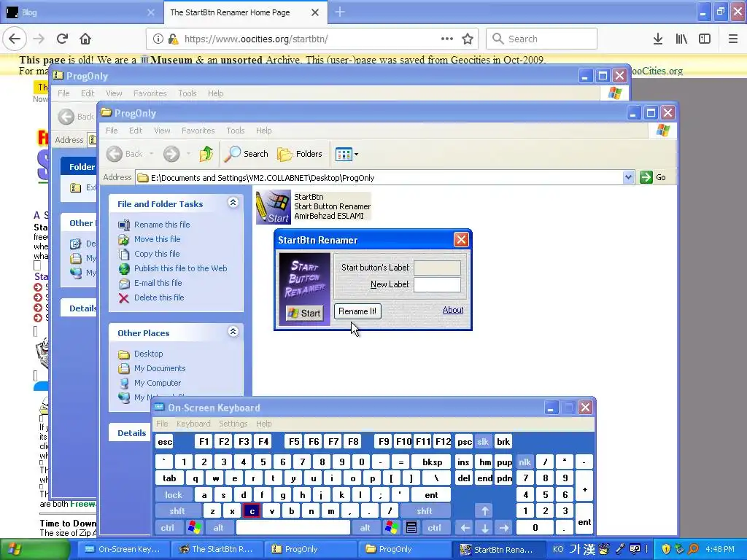This screenshot has width=747, height=560.
Task: Open the Firefox library icon
Action: tap(681, 39)
